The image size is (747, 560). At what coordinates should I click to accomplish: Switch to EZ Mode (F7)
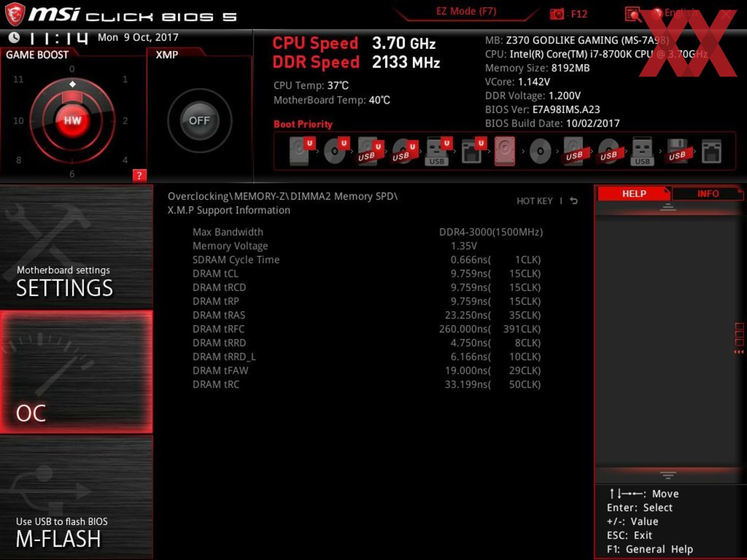click(x=466, y=11)
